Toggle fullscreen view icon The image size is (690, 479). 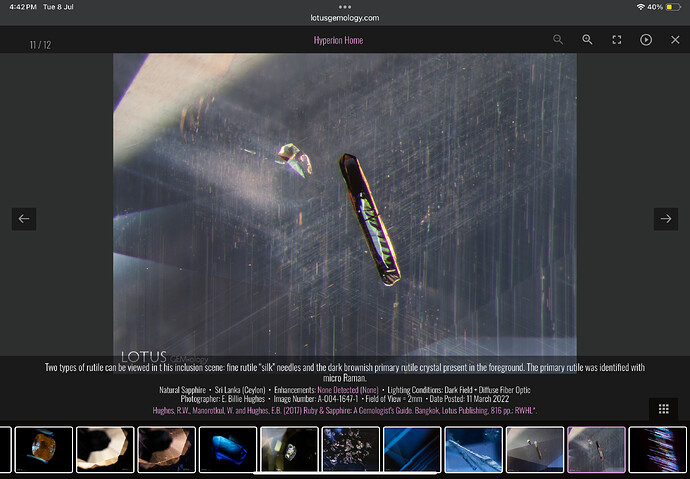617,40
